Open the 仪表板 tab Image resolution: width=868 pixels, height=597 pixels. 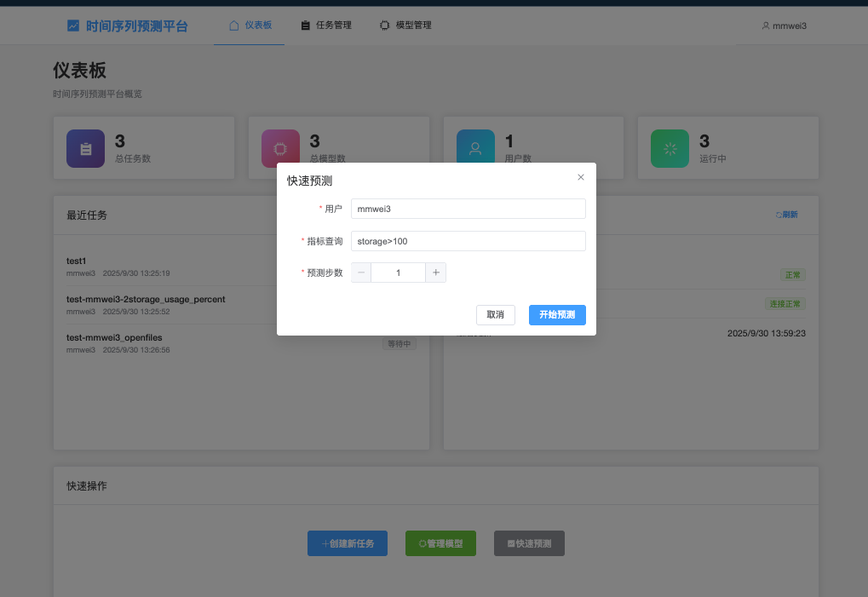coord(249,26)
